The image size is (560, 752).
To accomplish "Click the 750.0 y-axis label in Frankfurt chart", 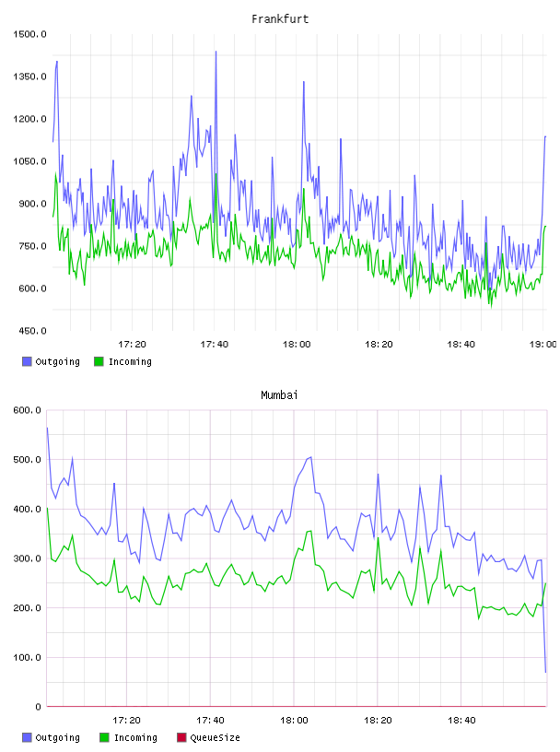I will click(x=32, y=246).
